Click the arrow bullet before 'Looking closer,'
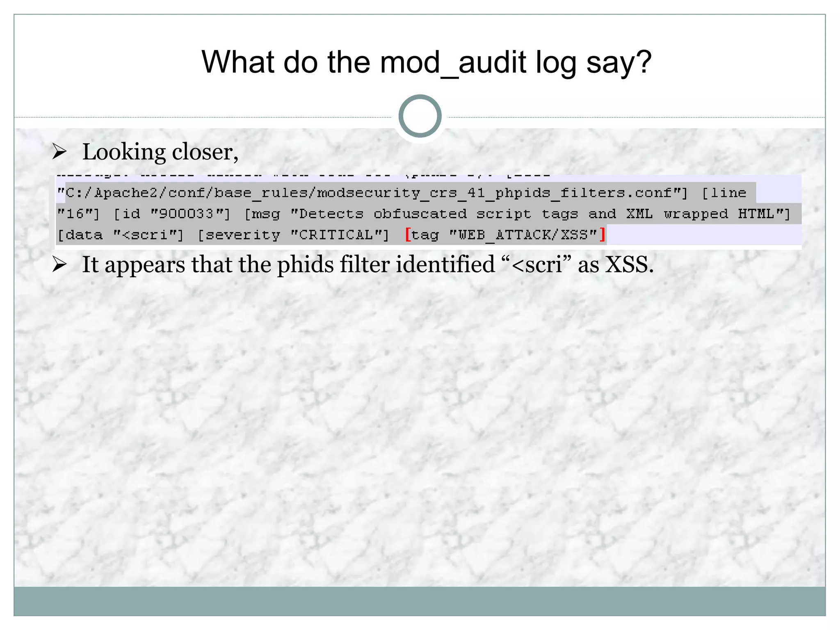 pos(59,152)
